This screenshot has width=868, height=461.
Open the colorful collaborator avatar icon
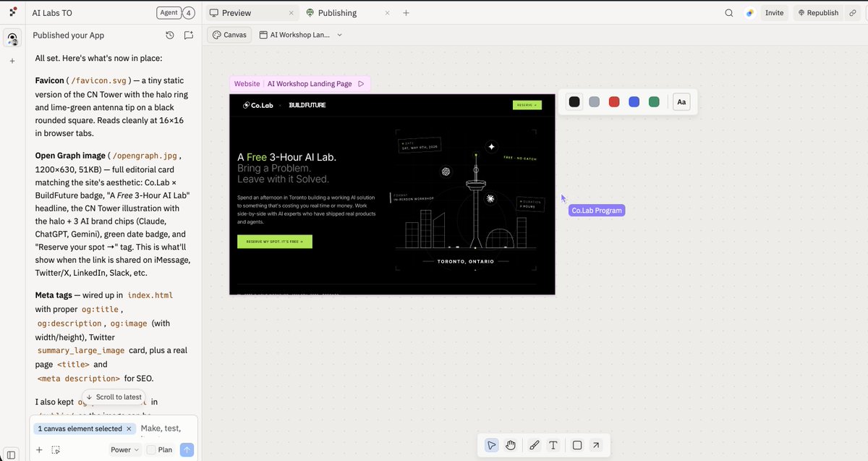[x=750, y=13]
